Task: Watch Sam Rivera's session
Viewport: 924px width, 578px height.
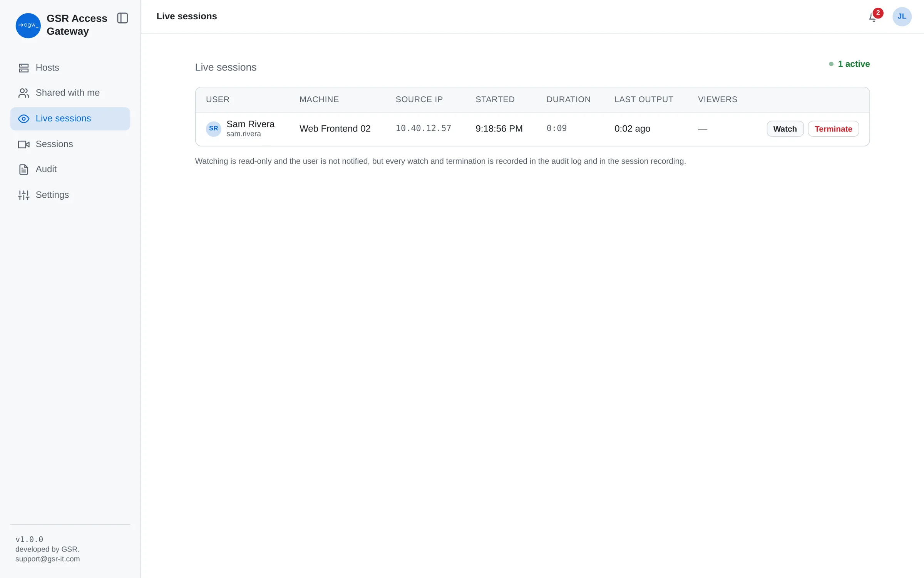Action: point(785,129)
